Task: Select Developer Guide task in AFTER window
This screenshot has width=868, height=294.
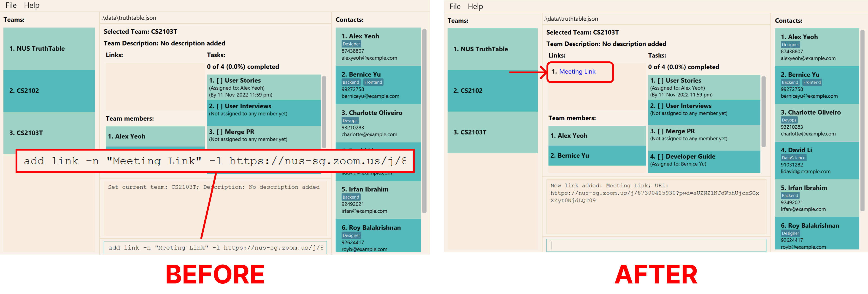Action: click(x=704, y=162)
